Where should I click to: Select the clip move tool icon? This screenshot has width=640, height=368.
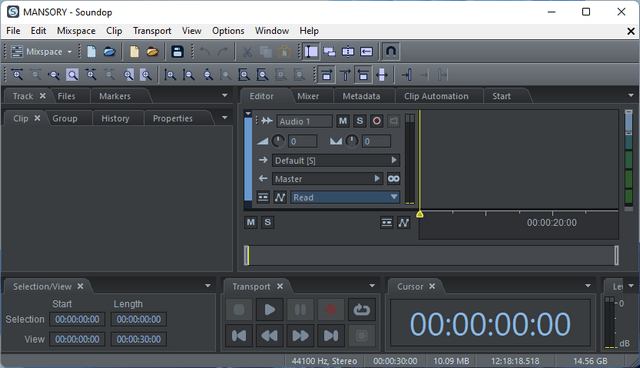329,52
